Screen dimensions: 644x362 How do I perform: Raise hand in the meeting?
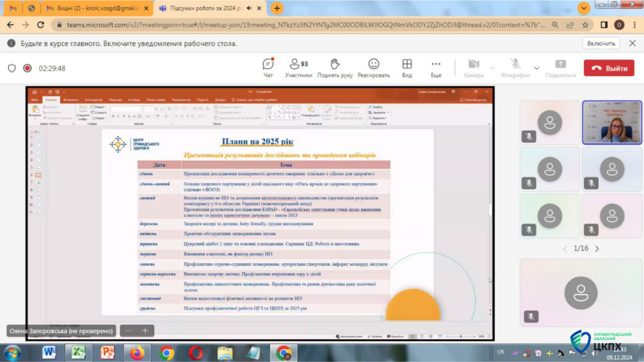click(x=335, y=68)
